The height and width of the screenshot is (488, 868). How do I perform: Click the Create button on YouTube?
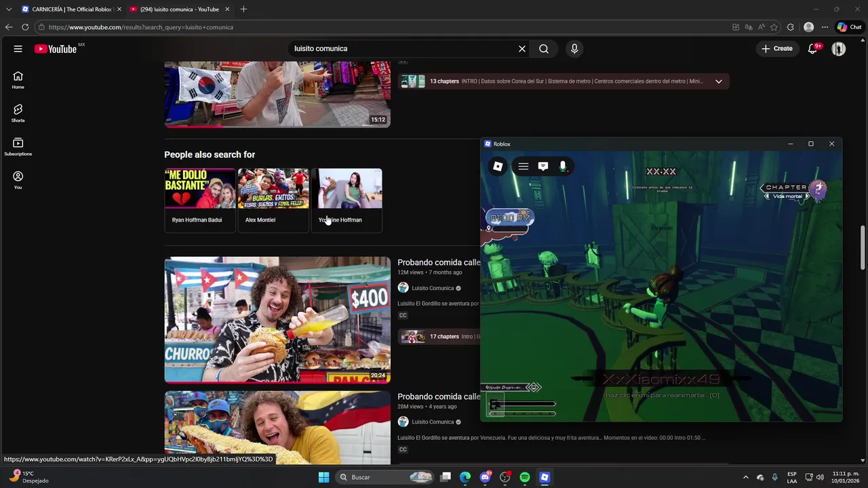[x=777, y=49]
